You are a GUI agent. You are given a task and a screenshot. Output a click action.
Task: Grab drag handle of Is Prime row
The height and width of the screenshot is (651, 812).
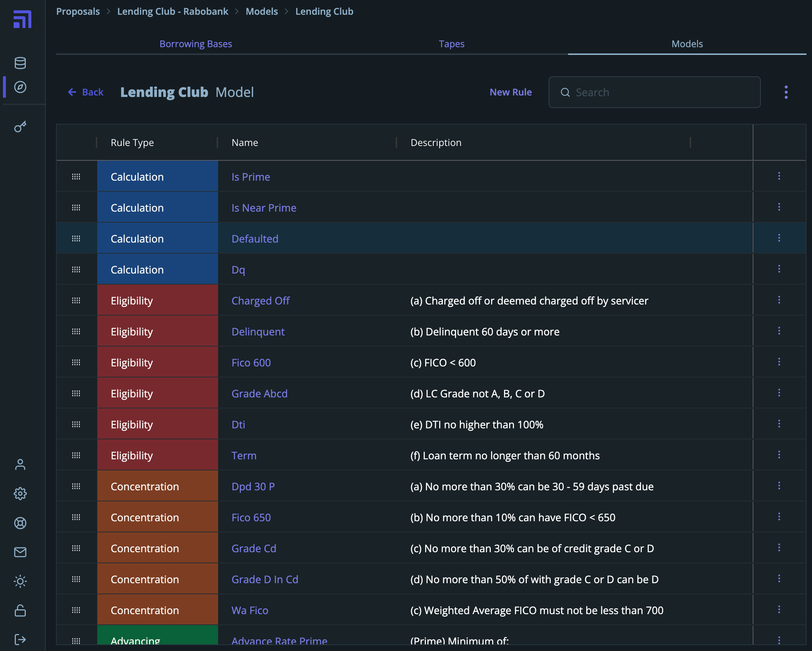[x=76, y=177]
